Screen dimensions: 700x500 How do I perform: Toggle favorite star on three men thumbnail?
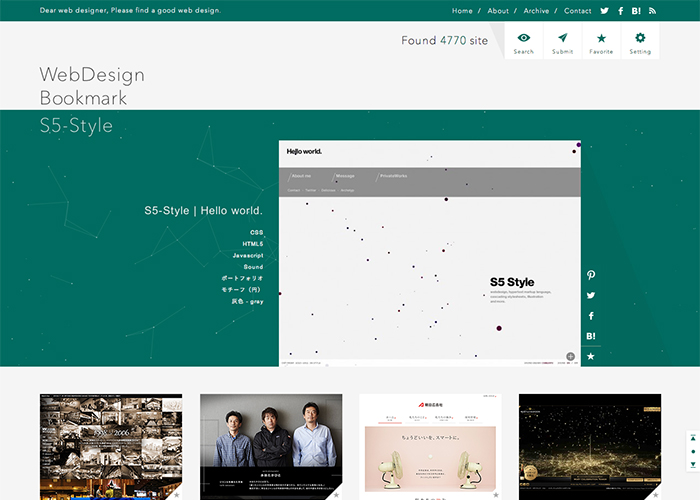tap(336, 494)
